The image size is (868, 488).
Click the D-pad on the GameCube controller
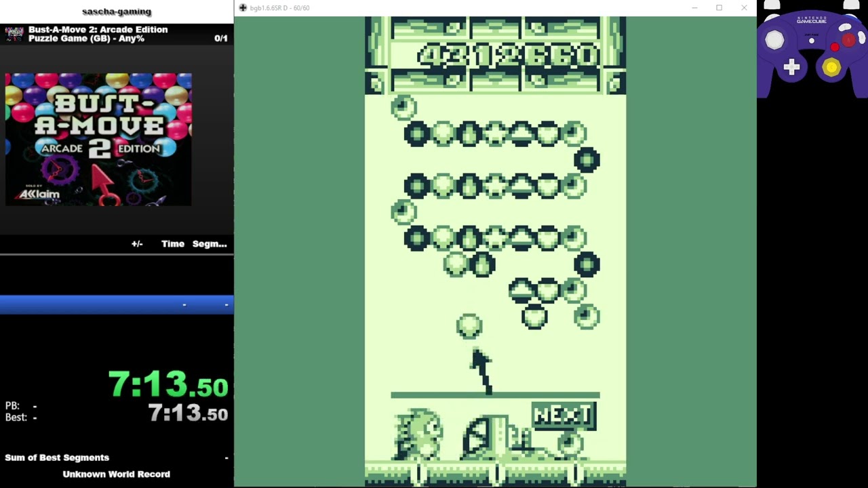(791, 66)
